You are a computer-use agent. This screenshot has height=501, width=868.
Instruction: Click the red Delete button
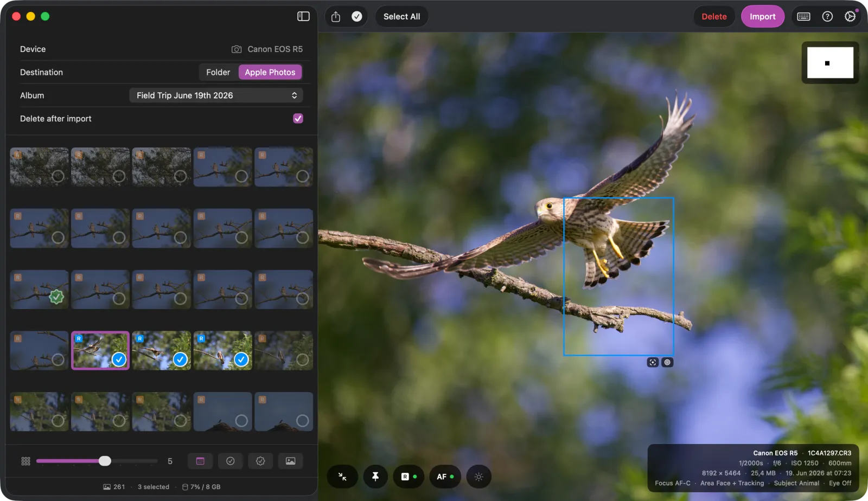(714, 16)
